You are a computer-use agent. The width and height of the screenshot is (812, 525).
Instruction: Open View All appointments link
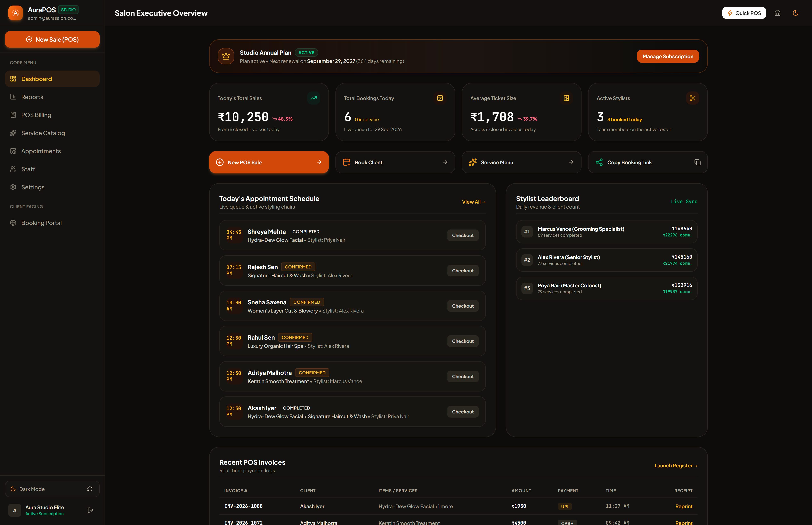click(x=473, y=202)
